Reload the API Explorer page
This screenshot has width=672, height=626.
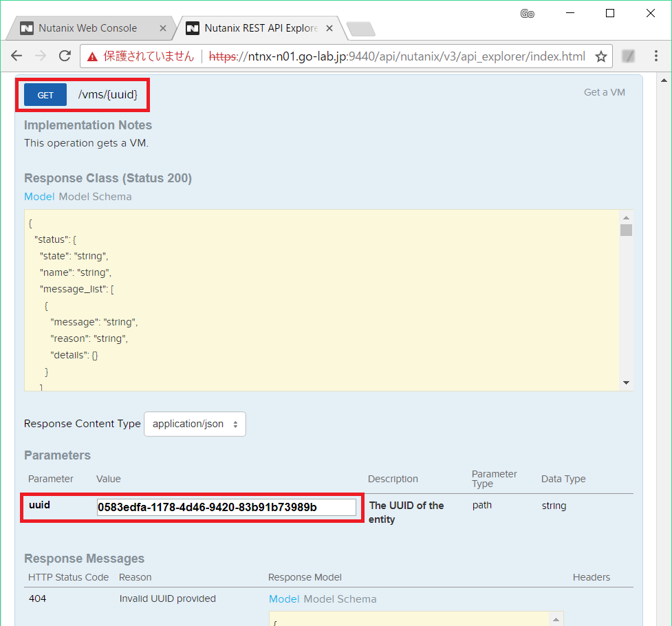click(64, 56)
